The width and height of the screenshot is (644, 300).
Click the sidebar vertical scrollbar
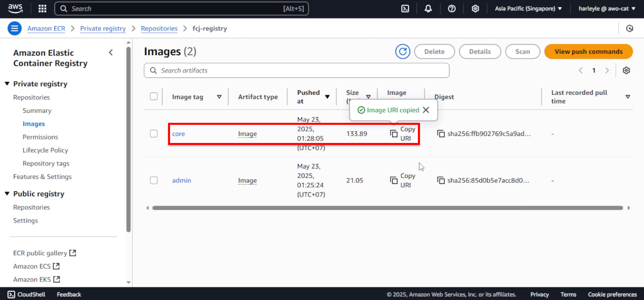click(x=128, y=139)
